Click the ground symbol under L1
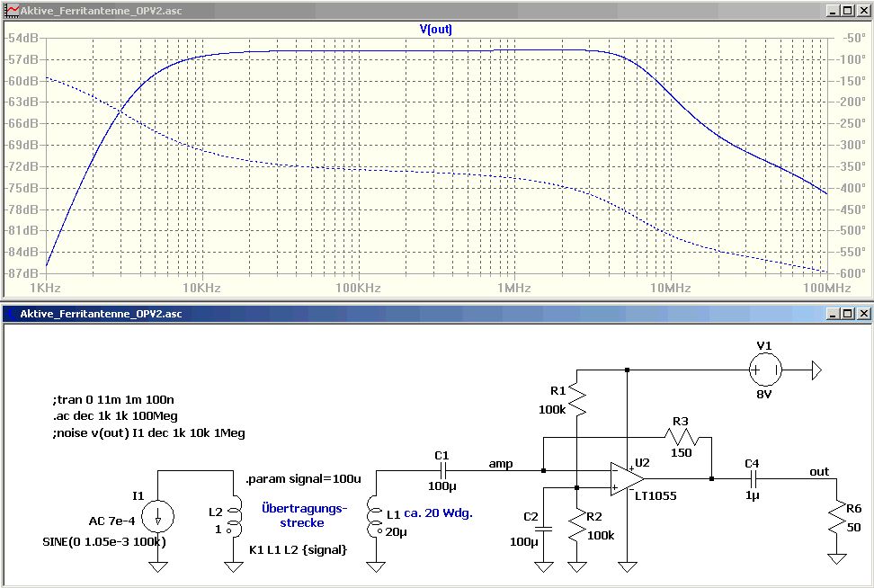The image size is (874, 588). (376, 566)
